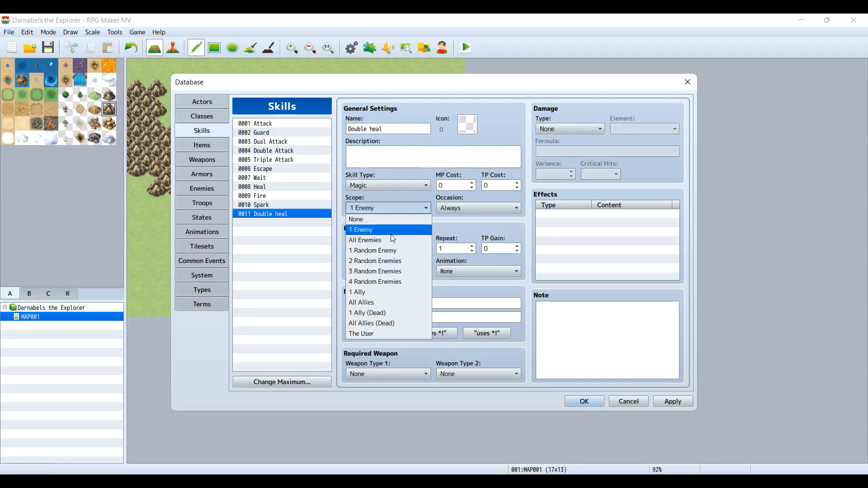Image resolution: width=868 pixels, height=488 pixels.
Task: Save the project with the floppy icon
Action: pos(48,47)
